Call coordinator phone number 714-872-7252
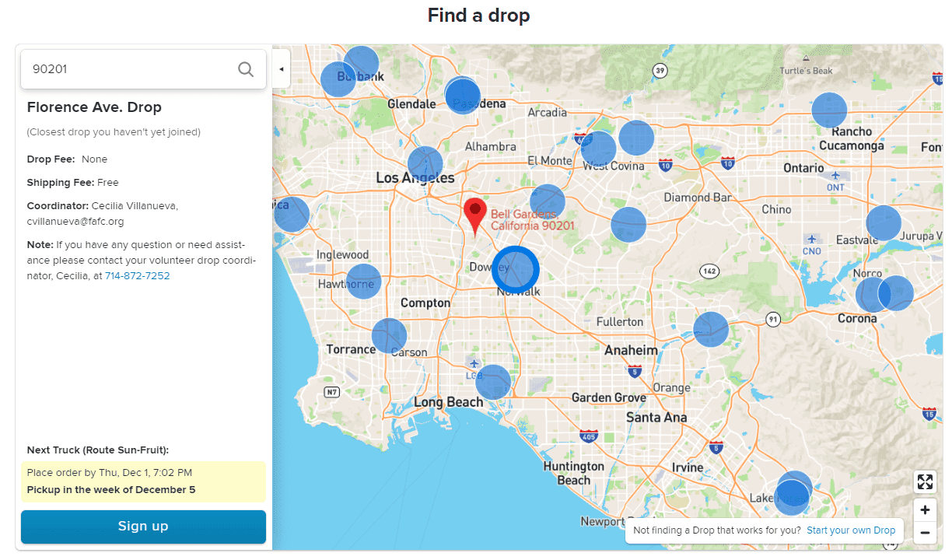This screenshot has width=952, height=560. (x=137, y=276)
